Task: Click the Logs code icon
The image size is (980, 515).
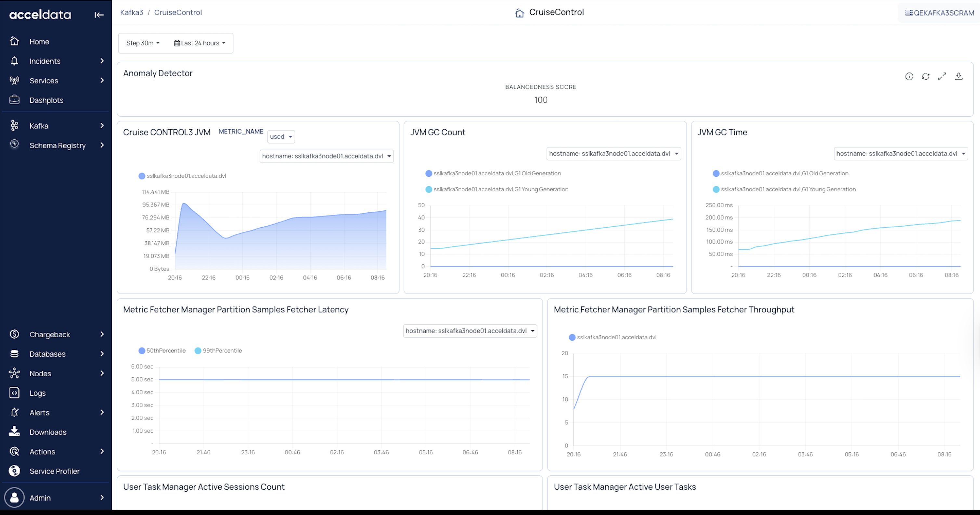Action: (14, 393)
